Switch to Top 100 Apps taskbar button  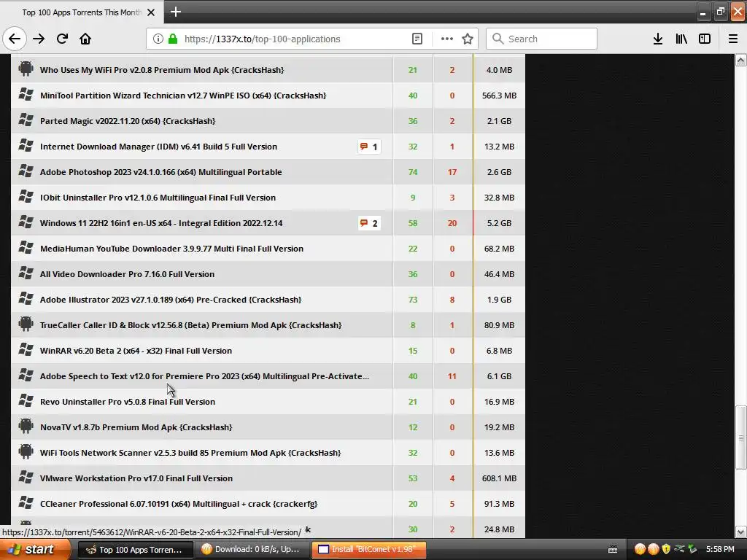(x=135, y=550)
